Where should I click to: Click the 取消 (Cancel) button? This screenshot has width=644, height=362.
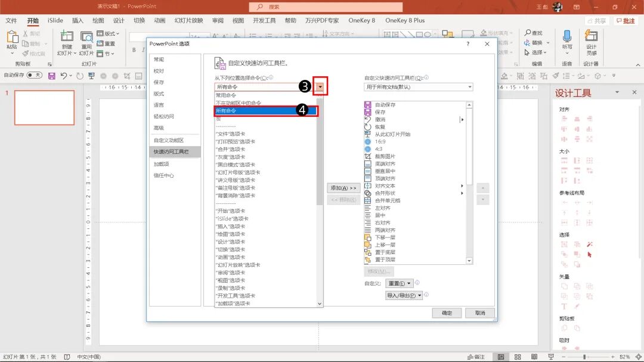point(480,313)
